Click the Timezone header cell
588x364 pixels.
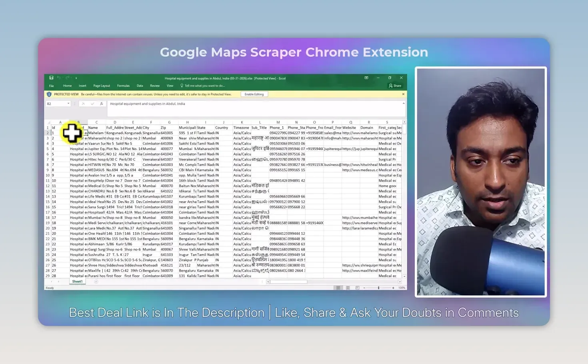click(241, 128)
